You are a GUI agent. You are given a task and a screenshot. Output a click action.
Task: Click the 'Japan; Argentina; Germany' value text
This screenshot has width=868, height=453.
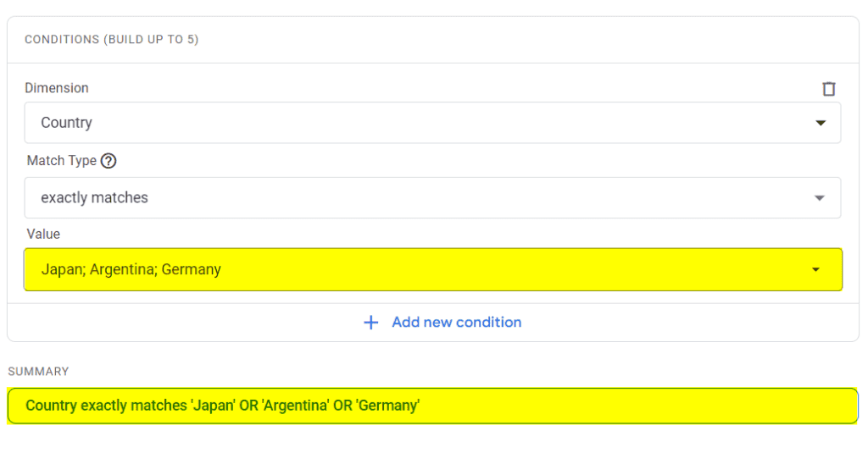(131, 270)
